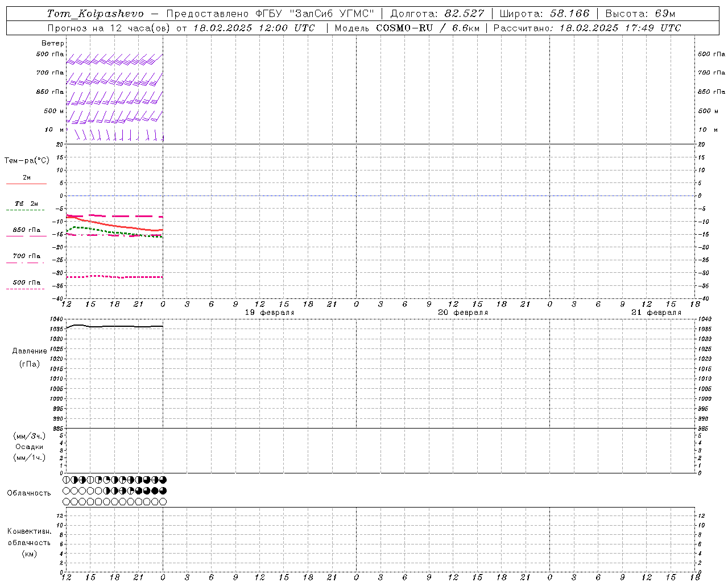The height and width of the screenshot is (582, 728).
Task: Click the 'Тем-ра(°C)' temperature panel label
Action: (x=27, y=161)
